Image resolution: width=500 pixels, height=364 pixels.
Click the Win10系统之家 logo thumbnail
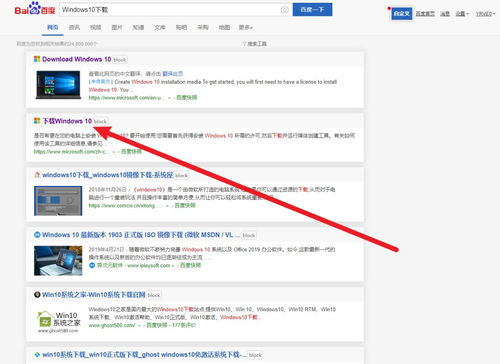[x=58, y=320]
